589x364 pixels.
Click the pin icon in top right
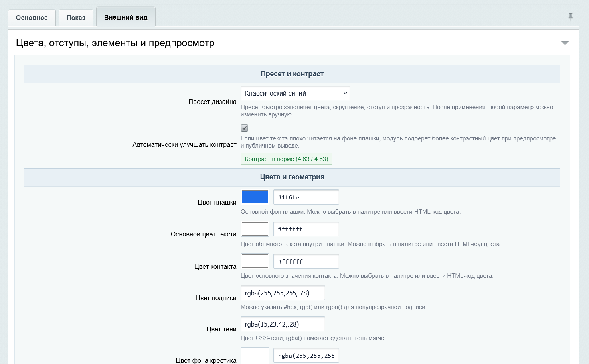click(x=571, y=17)
